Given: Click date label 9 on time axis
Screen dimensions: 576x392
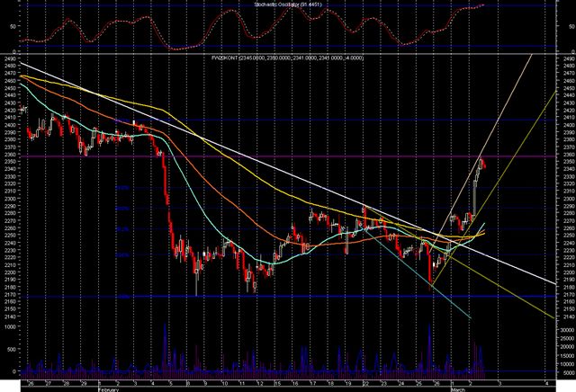Looking at the screenshot, I should point(205,384).
